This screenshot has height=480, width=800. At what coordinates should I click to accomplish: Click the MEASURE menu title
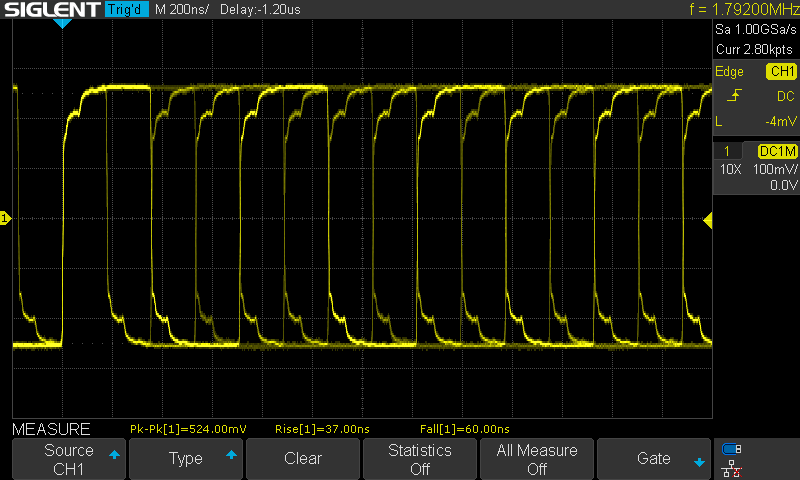(x=51, y=429)
